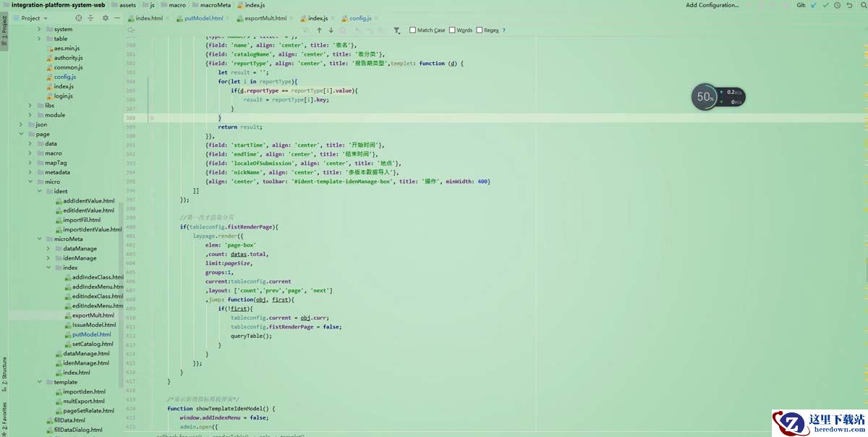Expand the module folder
This screenshot has width=868, height=437.
point(30,115)
